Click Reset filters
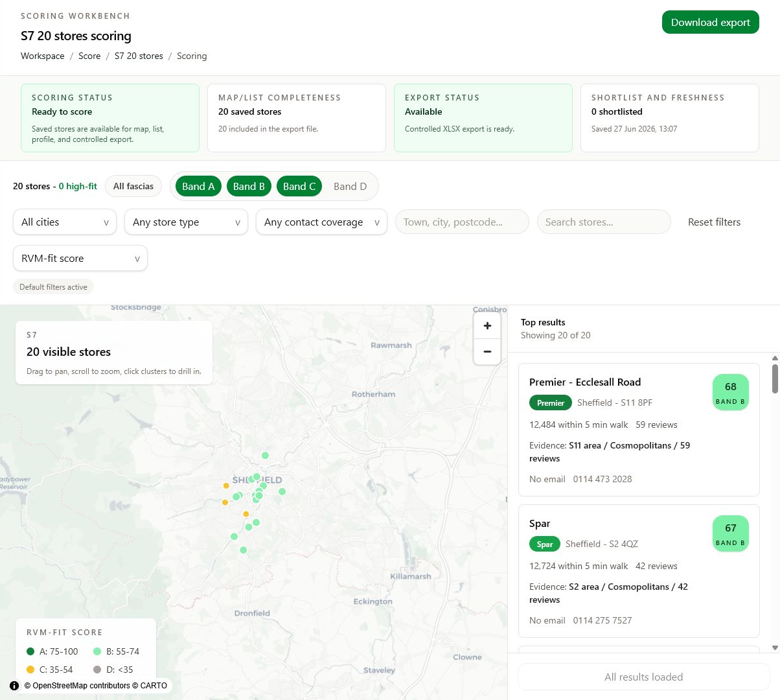This screenshot has width=780, height=700. [714, 222]
